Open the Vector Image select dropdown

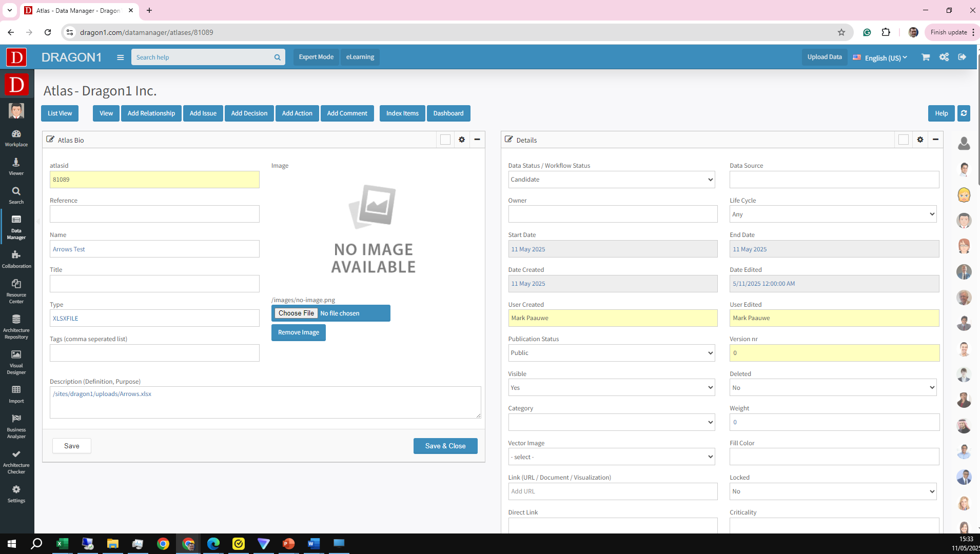tap(612, 457)
